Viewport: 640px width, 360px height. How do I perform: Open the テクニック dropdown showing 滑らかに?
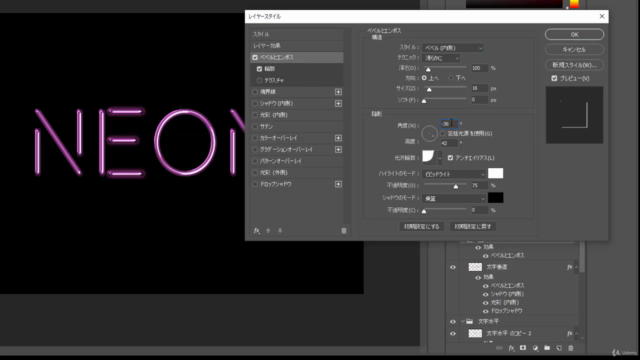pyautogui.click(x=441, y=58)
